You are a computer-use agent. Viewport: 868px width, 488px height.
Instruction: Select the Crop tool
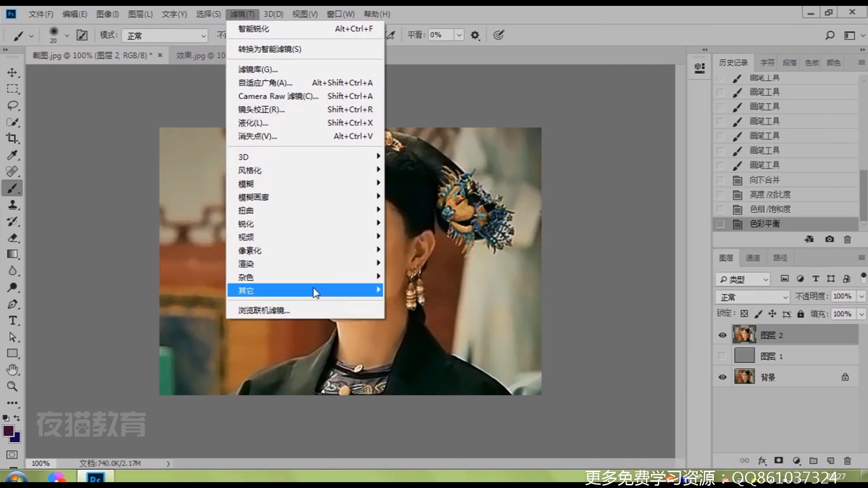(x=12, y=138)
